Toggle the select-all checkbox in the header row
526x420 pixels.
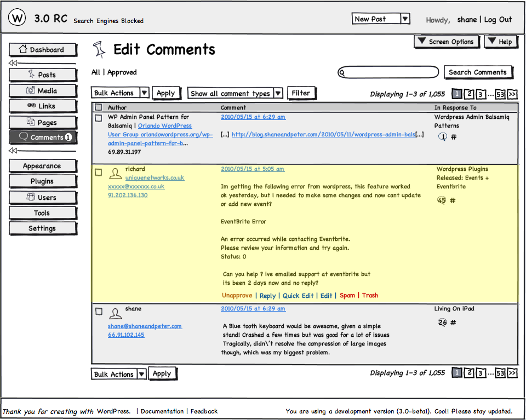[98, 107]
